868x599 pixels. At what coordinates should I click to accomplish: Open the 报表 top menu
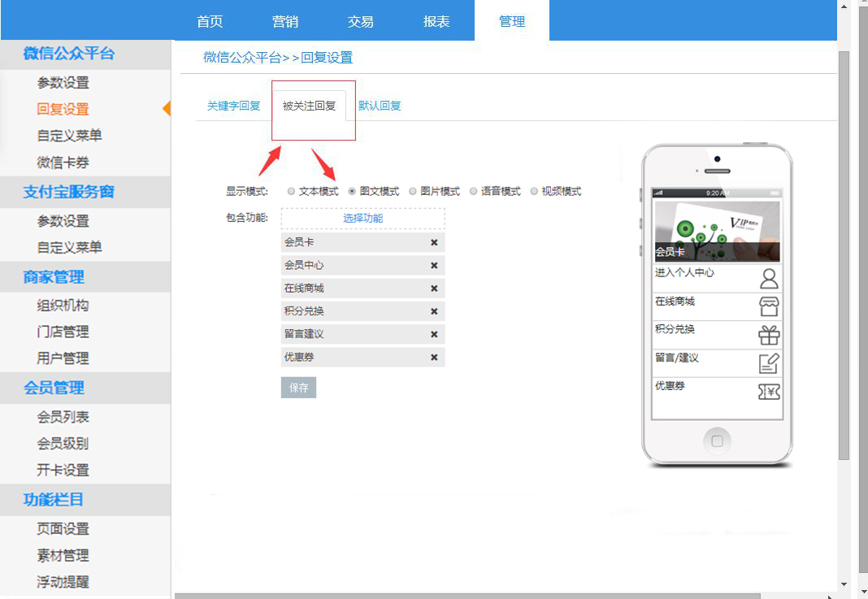(436, 22)
